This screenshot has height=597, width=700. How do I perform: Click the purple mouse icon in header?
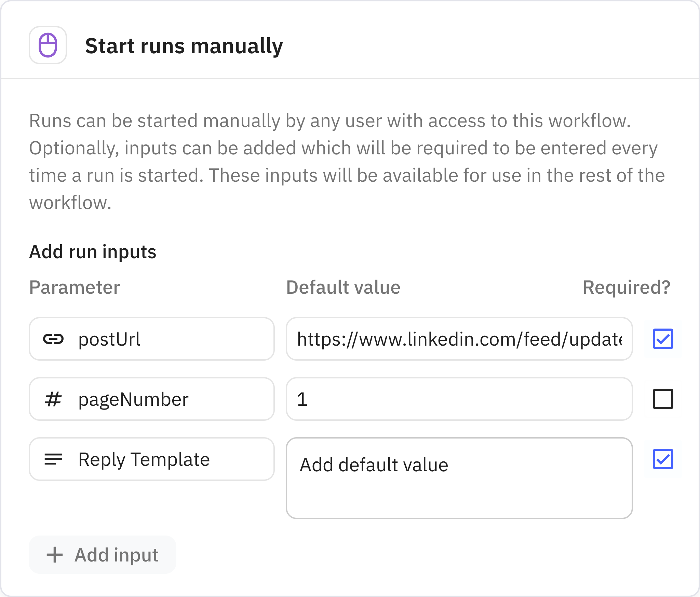[48, 45]
